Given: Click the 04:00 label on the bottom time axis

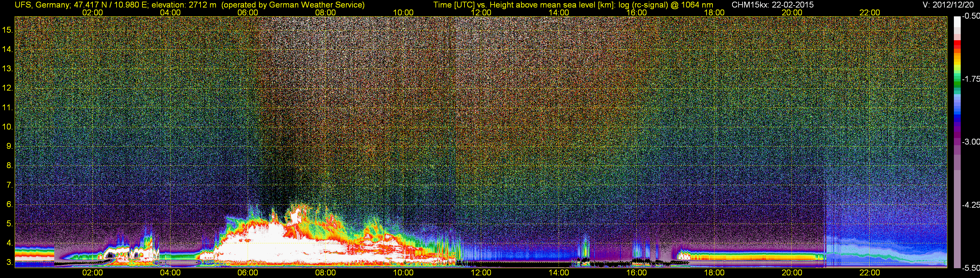Looking at the screenshot, I should coord(170,273).
